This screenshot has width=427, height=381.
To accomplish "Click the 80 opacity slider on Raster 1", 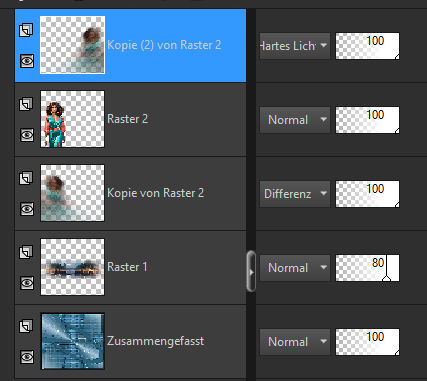I will [x=367, y=268].
